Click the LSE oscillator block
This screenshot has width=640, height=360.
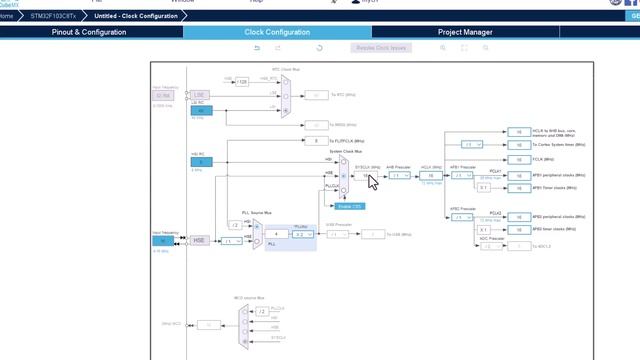pos(199,95)
